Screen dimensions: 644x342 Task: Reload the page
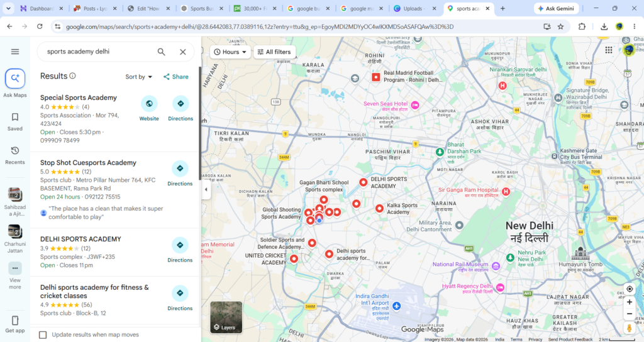click(40, 26)
